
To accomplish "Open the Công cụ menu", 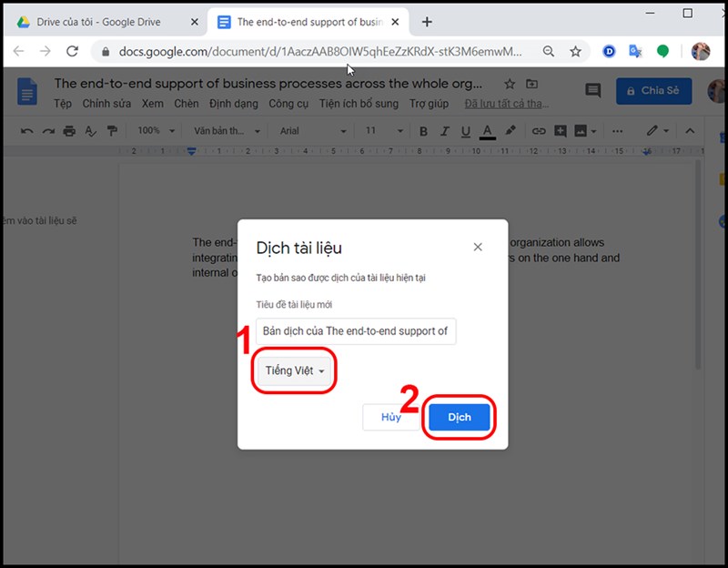I will (288, 104).
